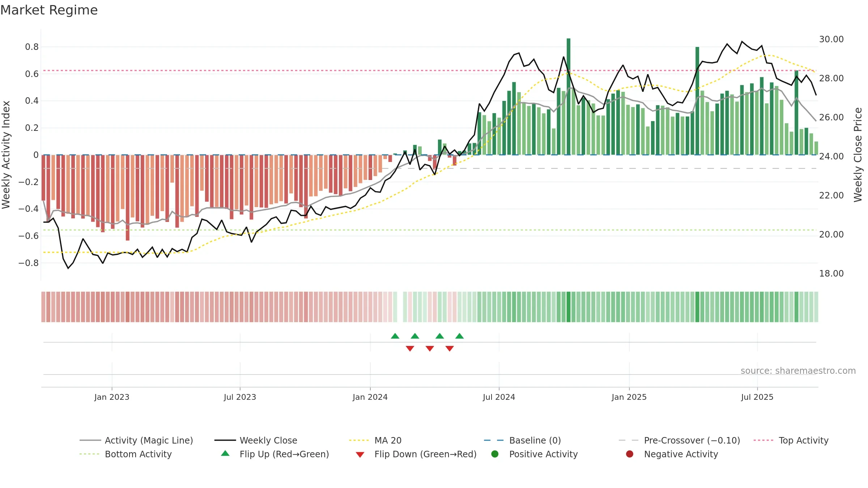This screenshot has width=868, height=488.
Task: Click the Flip Down (Green→Red) legend label
Action: point(425,454)
